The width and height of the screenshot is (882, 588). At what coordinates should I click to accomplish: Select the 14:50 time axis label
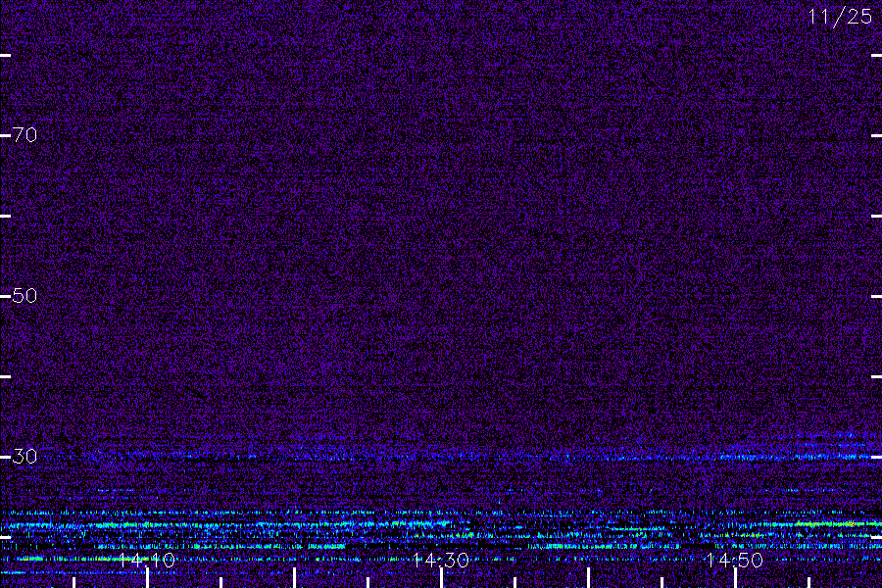pos(735,560)
